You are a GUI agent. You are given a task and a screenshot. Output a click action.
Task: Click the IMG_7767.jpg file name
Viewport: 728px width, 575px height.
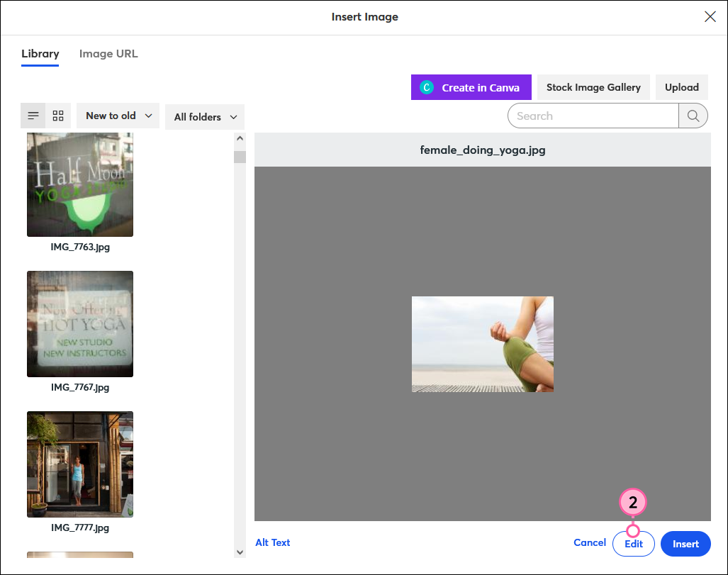coord(80,387)
